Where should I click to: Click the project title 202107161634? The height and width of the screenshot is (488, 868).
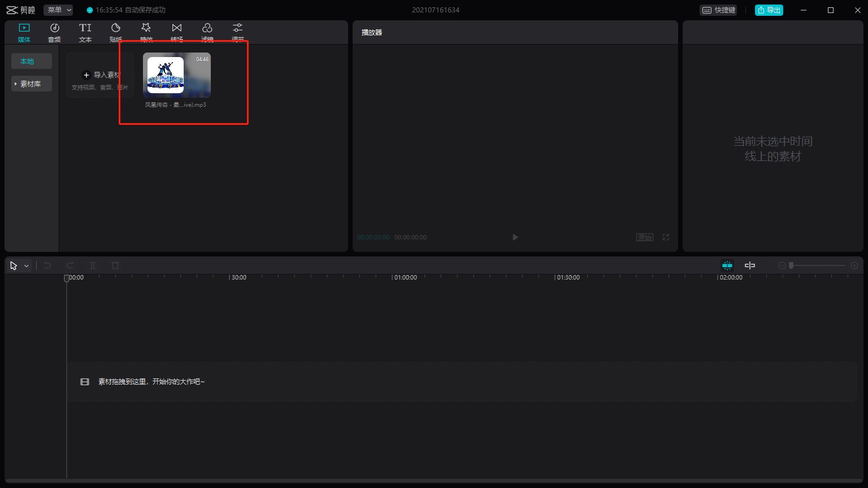[x=435, y=10]
